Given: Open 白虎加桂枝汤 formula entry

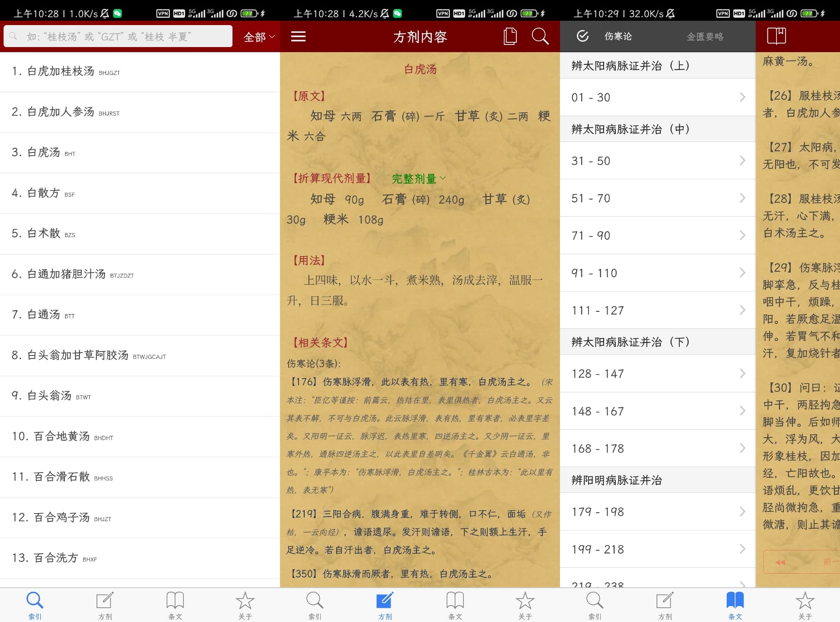Looking at the screenshot, I should (140, 71).
